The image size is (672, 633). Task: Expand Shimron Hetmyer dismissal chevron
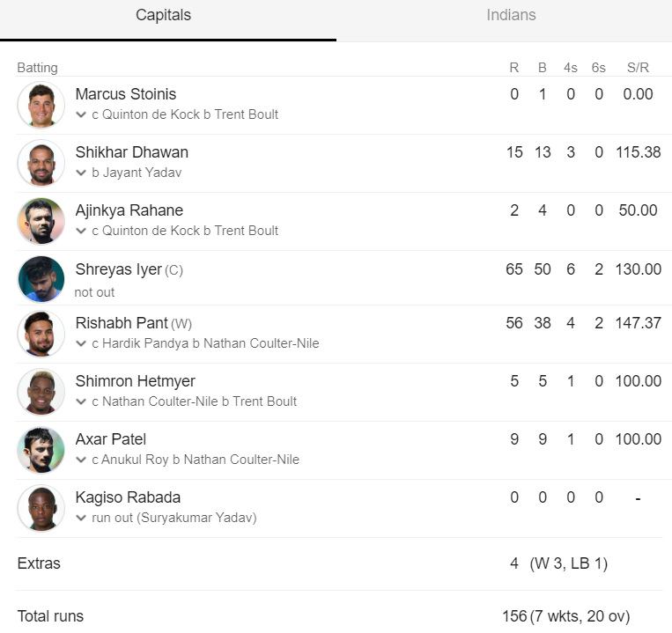pos(80,401)
